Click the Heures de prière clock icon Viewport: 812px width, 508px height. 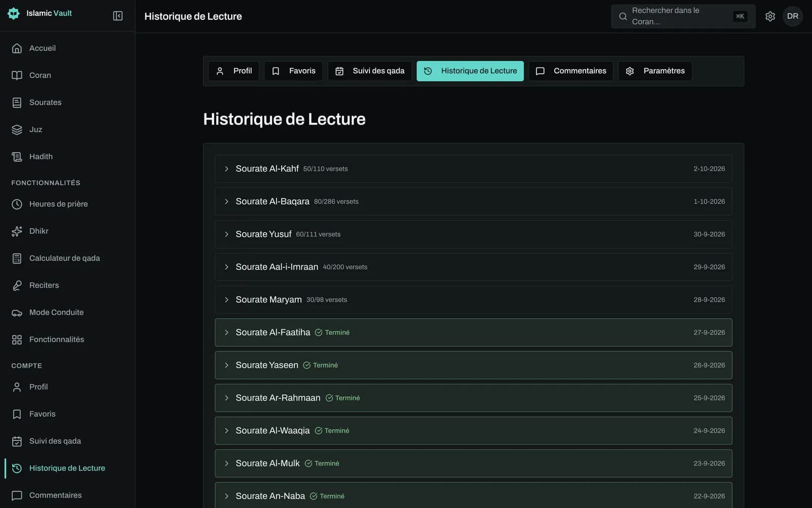click(17, 204)
